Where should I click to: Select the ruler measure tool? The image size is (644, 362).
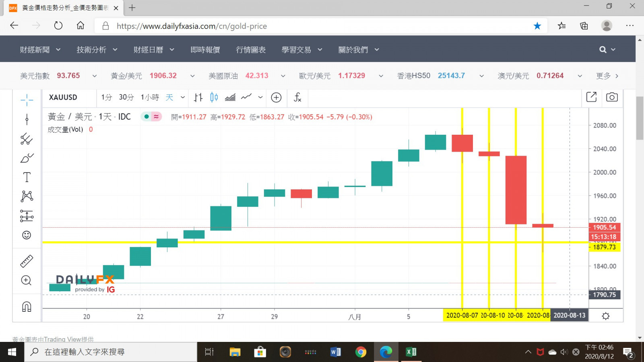(27, 261)
